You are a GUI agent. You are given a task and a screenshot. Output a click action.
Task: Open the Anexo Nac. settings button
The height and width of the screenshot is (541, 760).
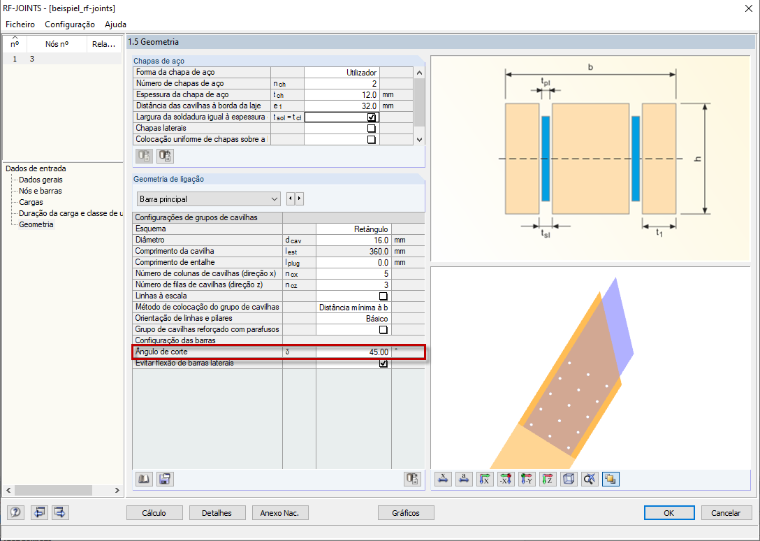pos(280,513)
